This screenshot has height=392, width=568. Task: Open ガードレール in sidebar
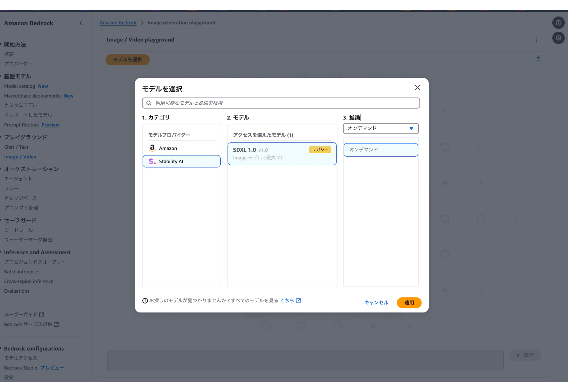pos(18,230)
